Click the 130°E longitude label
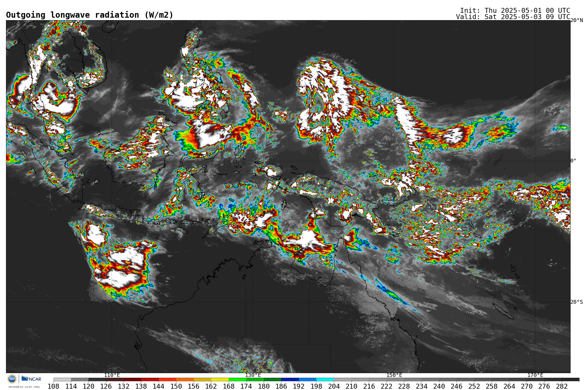This screenshot has height=390, width=588. point(253,375)
